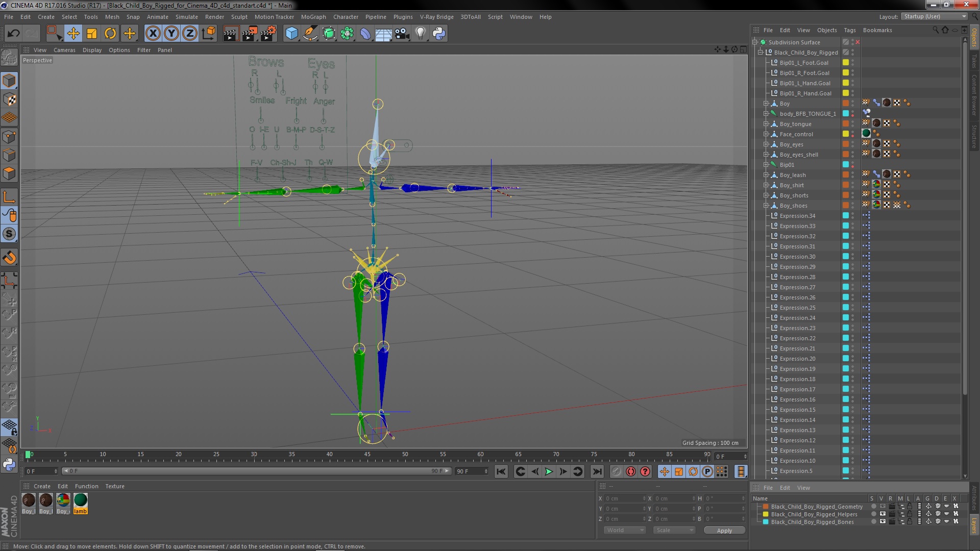Toggle Boy_shorts visibility dots
Screen dimensions: 980x551
852,195
